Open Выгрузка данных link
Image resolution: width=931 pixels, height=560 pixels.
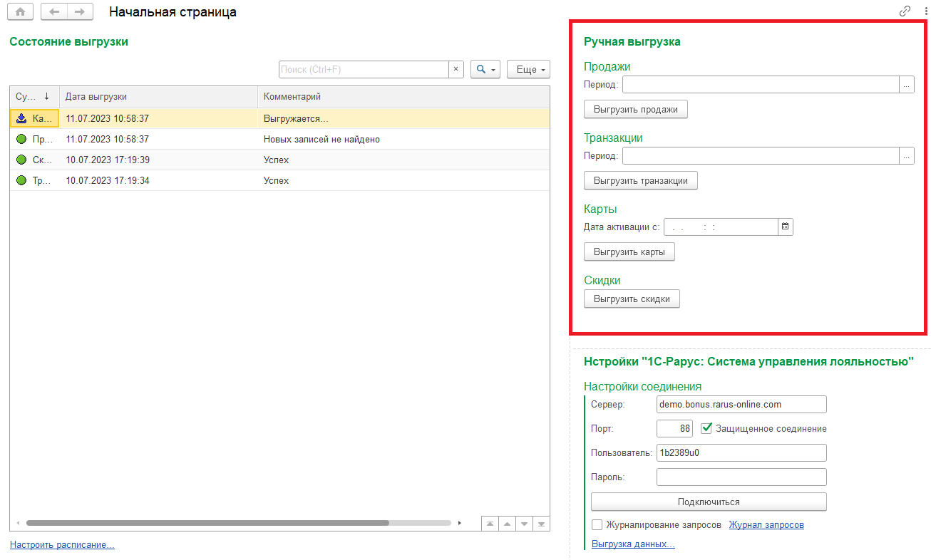point(633,544)
